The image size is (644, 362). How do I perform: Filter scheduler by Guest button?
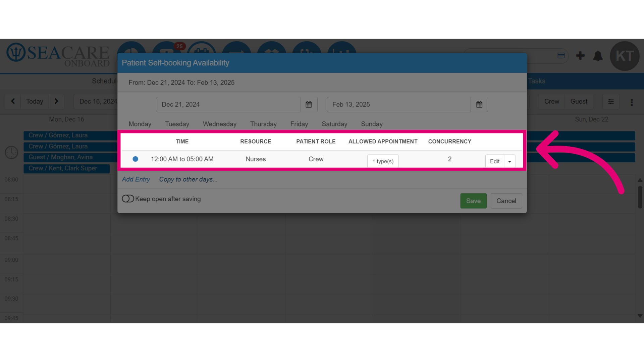point(579,101)
